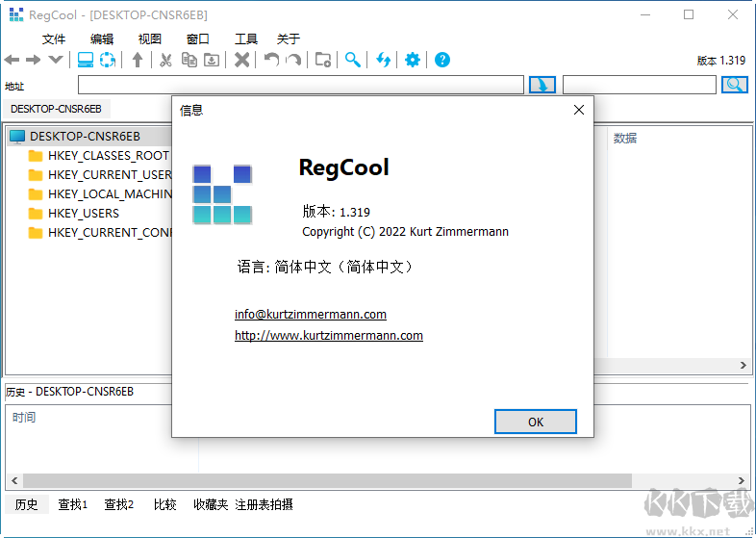The width and height of the screenshot is (756, 538).
Task: Select HKEY_CLASSES_ROOT key
Action: [x=109, y=156]
